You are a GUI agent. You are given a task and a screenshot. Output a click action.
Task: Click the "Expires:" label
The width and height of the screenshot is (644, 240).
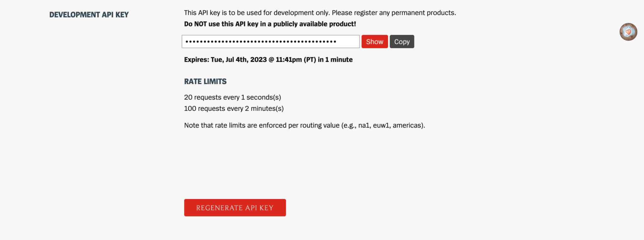(x=197, y=60)
